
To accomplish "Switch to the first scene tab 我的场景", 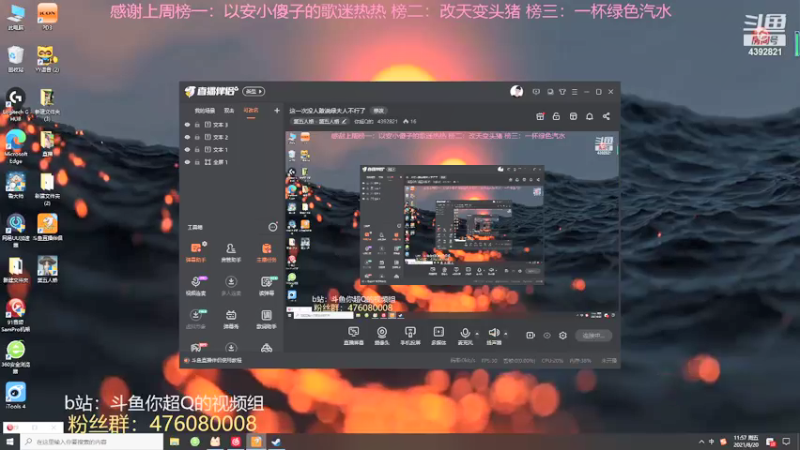I will (205, 110).
